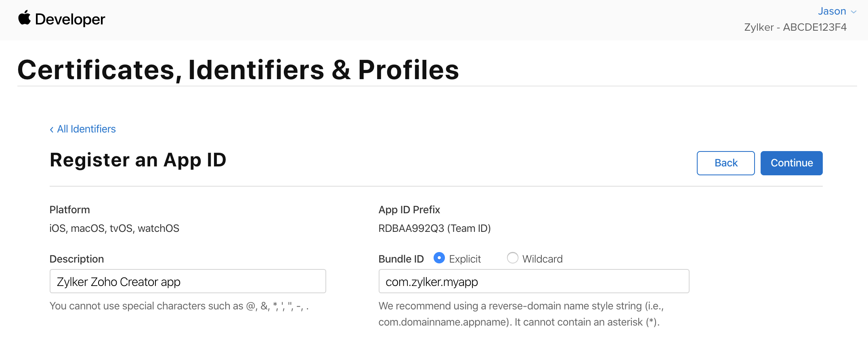The image size is (868, 349).
Task: Click the Zylker - ABCDE123F4 team label
Action: (x=796, y=27)
